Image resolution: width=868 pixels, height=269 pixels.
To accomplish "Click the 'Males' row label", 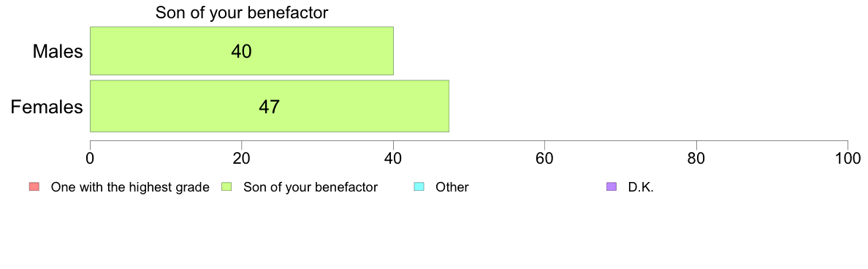I will (58, 51).
